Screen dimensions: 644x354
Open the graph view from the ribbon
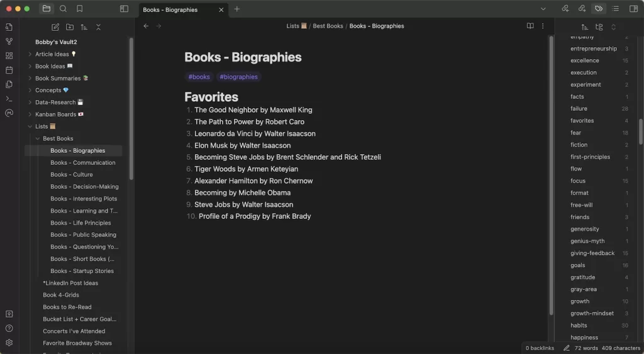9,41
